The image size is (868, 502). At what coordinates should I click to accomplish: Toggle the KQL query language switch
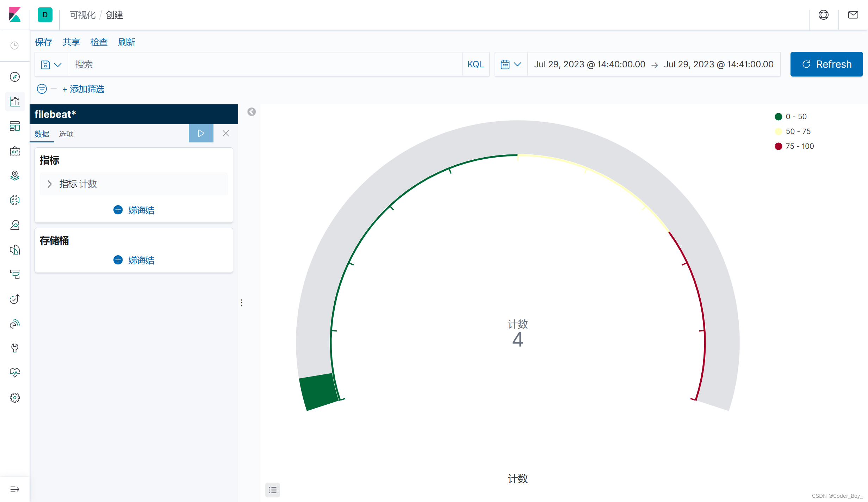pos(475,64)
